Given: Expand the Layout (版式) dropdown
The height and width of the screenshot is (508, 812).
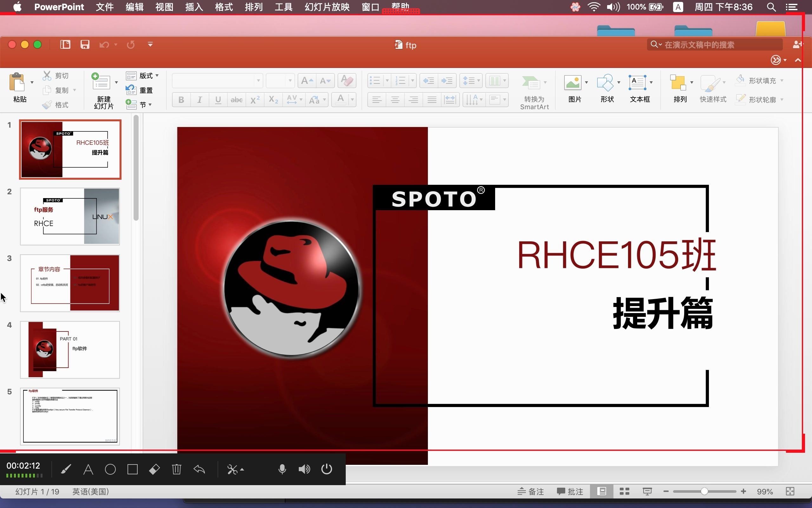Looking at the screenshot, I should [157, 75].
